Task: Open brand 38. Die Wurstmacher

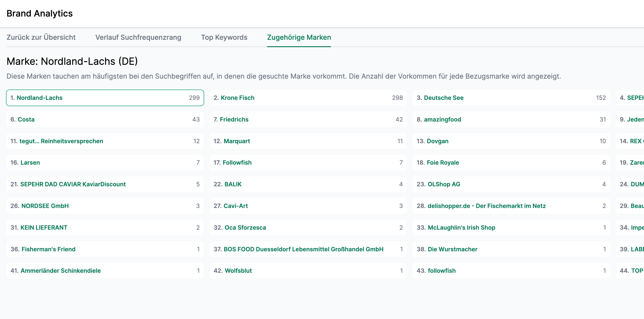Action: click(511, 249)
